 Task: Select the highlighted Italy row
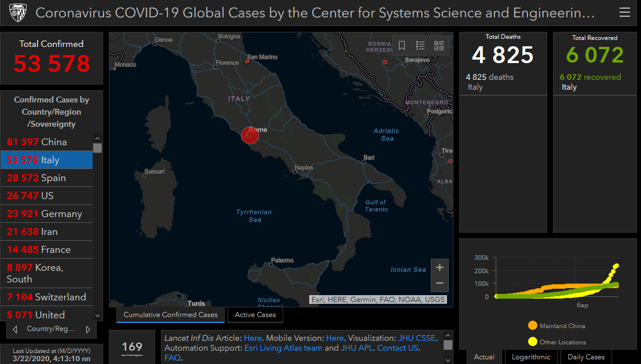click(x=46, y=160)
